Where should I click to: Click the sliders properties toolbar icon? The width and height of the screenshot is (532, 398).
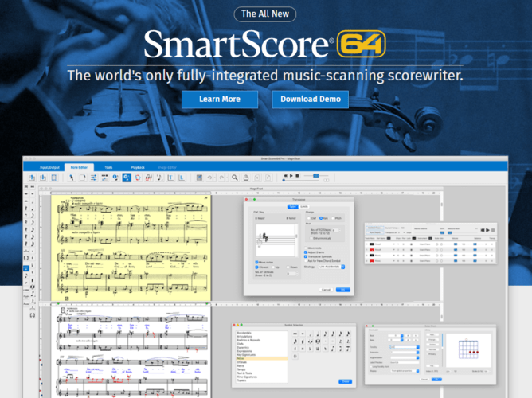(x=93, y=178)
